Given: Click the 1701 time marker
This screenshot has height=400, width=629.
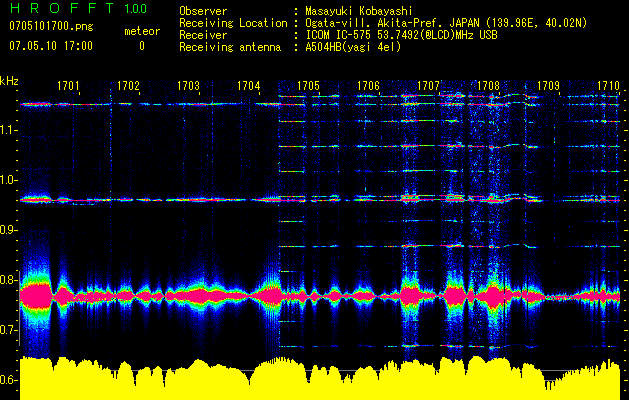Looking at the screenshot, I should pyautogui.click(x=68, y=85).
